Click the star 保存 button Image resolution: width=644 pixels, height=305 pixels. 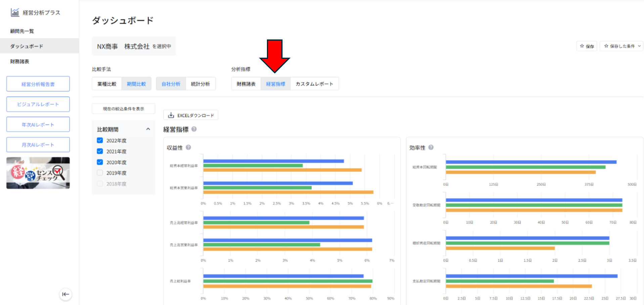[x=587, y=46]
